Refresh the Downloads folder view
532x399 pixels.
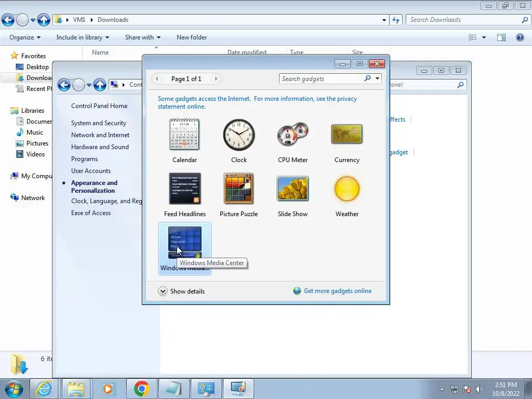(x=396, y=20)
